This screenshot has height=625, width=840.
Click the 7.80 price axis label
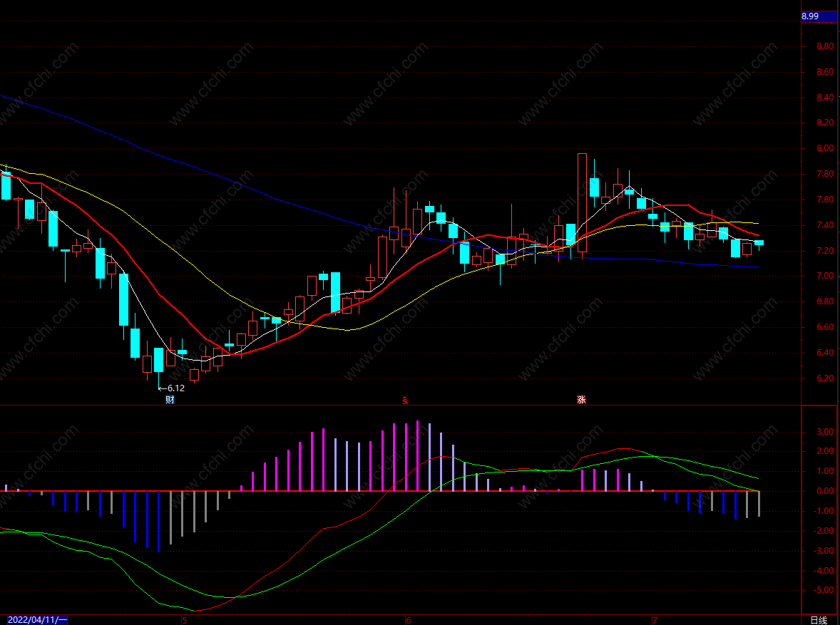(825, 174)
